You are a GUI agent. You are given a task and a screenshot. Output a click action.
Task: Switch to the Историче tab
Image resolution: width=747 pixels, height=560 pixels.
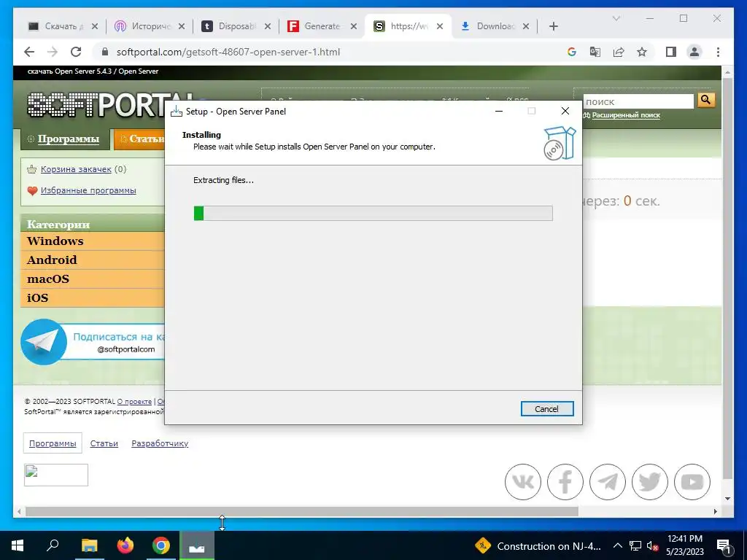pyautogui.click(x=143, y=26)
